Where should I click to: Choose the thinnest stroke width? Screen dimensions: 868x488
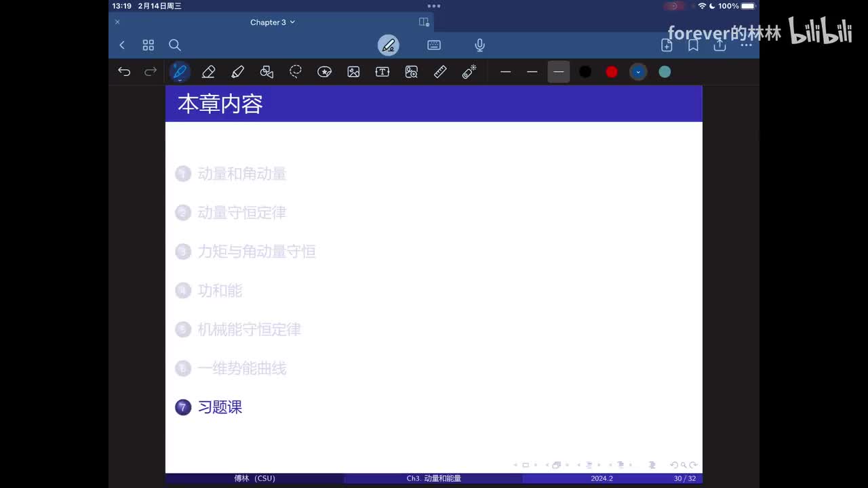click(x=506, y=72)
